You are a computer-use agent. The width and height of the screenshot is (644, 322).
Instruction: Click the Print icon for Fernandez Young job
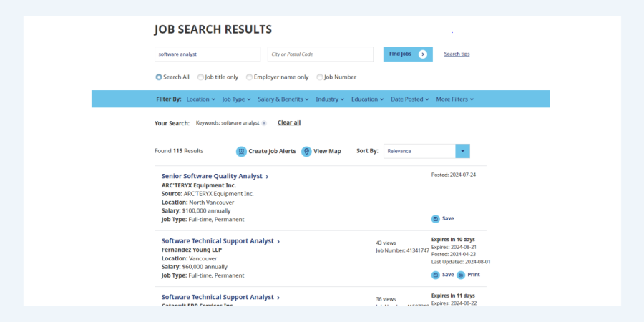[461, 275]
